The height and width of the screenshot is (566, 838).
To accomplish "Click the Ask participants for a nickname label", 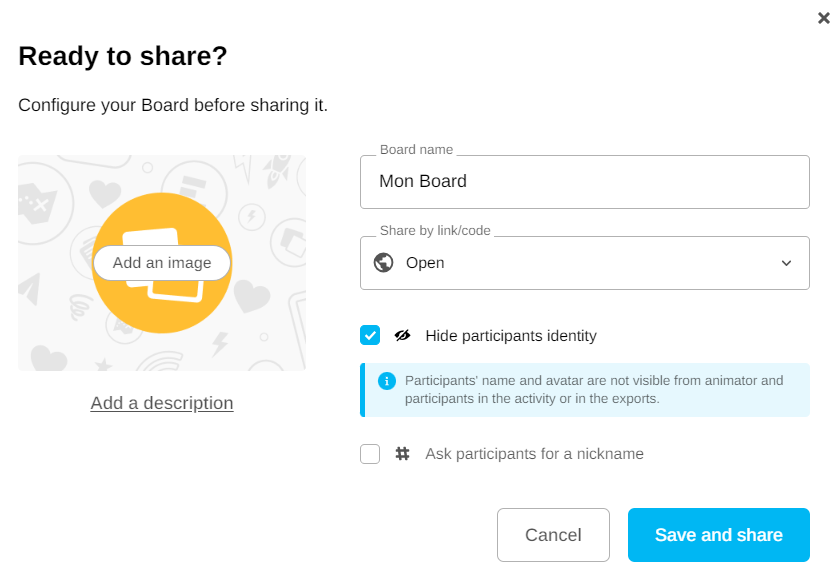I will click(x=534, y=454).
